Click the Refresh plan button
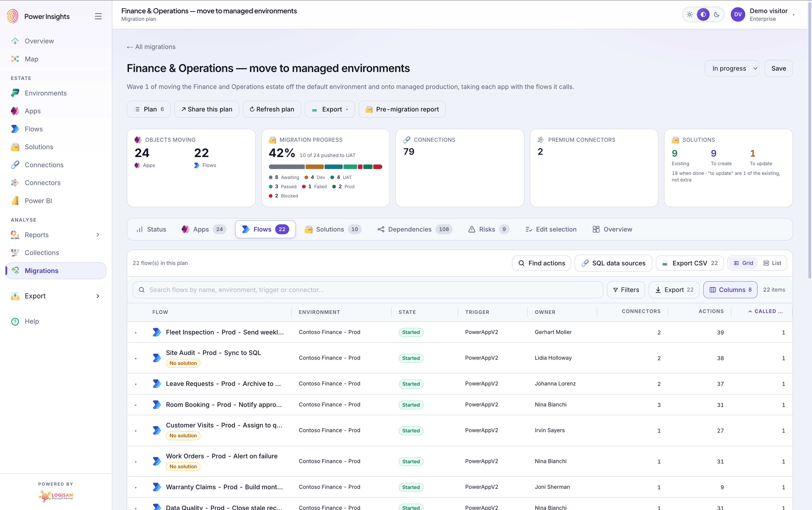Screen dimensions: 812x510 [272, 109]
